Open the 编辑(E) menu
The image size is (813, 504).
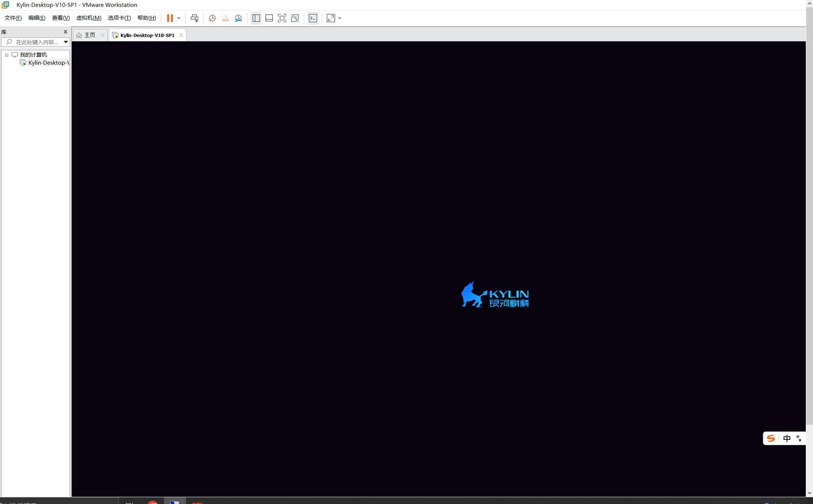(x=37, y=18)
